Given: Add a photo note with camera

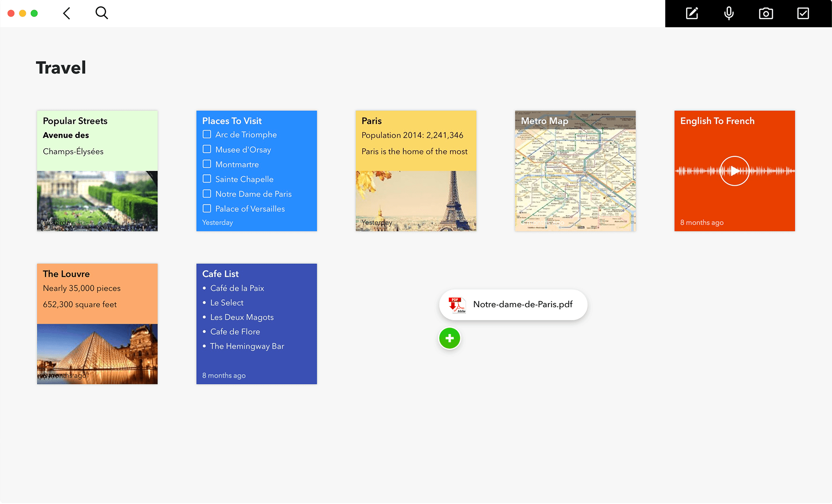Looking at the screenshot, I should tap(766, 14).
